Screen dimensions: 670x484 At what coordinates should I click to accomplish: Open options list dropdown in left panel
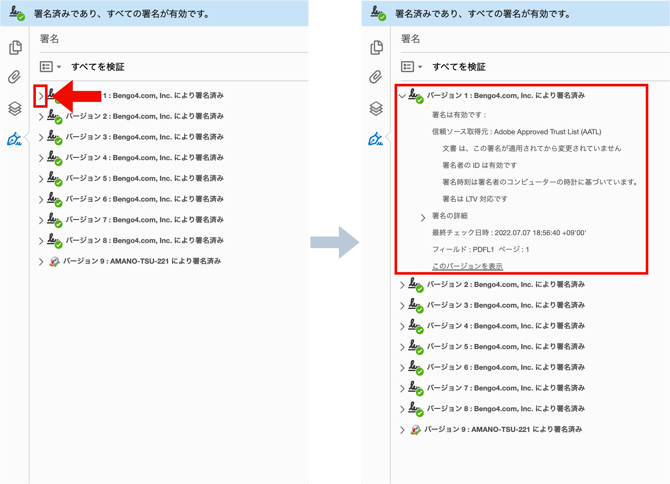[x=50, y=67]
